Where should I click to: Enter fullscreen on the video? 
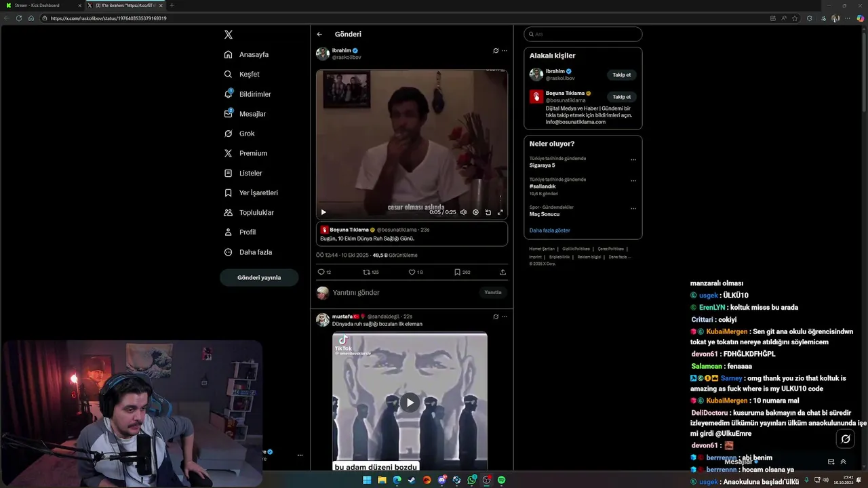click(500, 212)
